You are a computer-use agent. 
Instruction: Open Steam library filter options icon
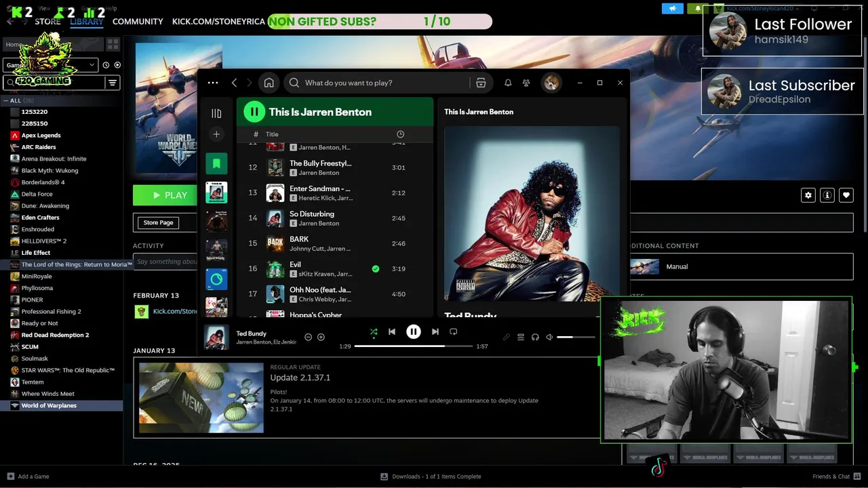pyautogui.click(x=113, y=83)
